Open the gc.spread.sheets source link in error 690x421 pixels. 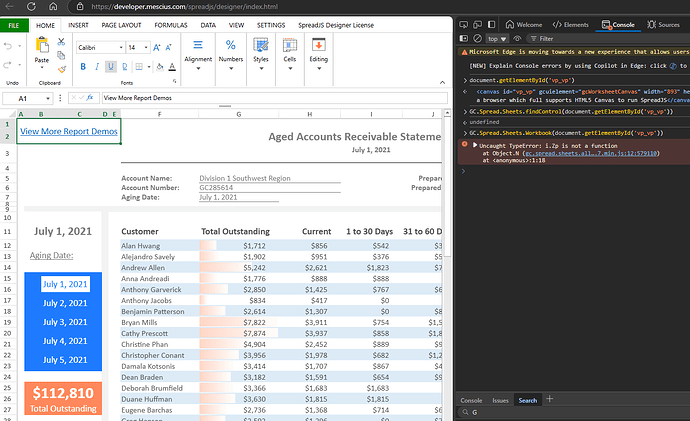click(x=591, y=153)
